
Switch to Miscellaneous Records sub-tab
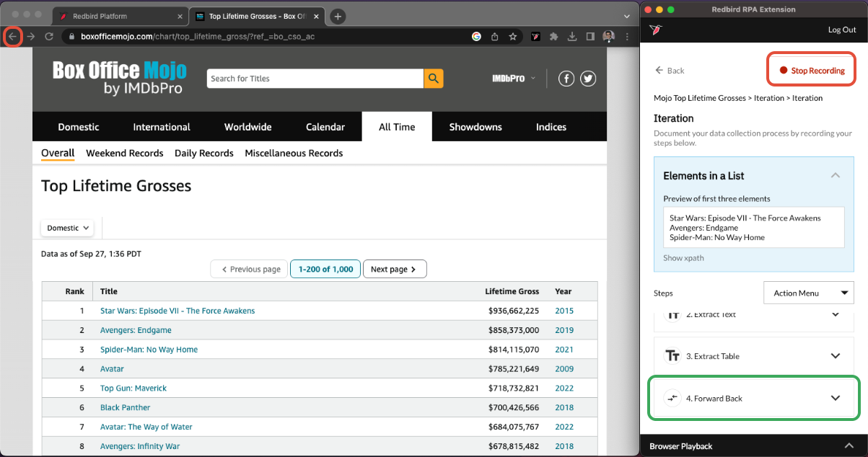pos(294,153)
